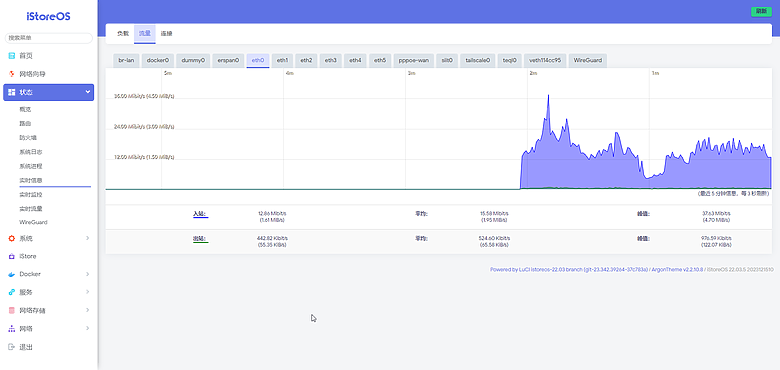Switch graph to eth5

[380, 60]
